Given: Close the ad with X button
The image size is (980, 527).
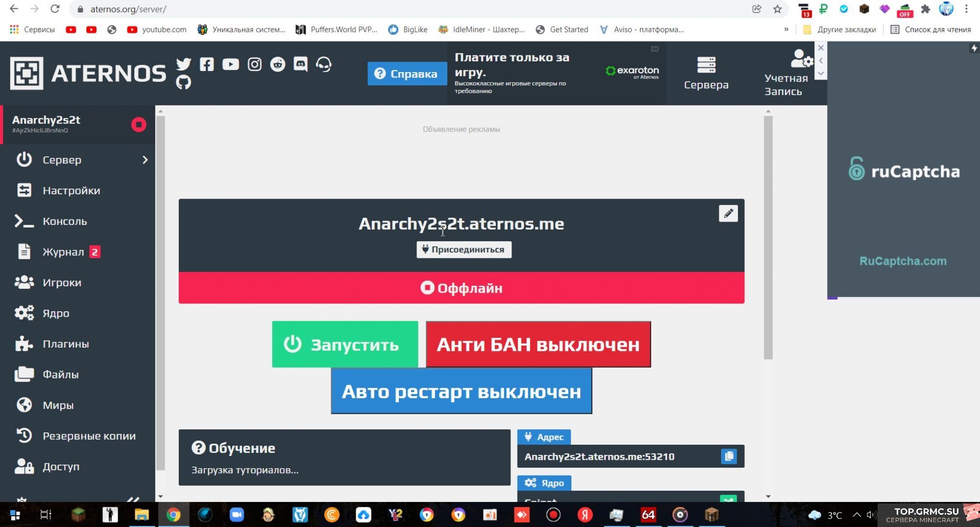Looking at the screenshot, I should [x=821, y=48].
